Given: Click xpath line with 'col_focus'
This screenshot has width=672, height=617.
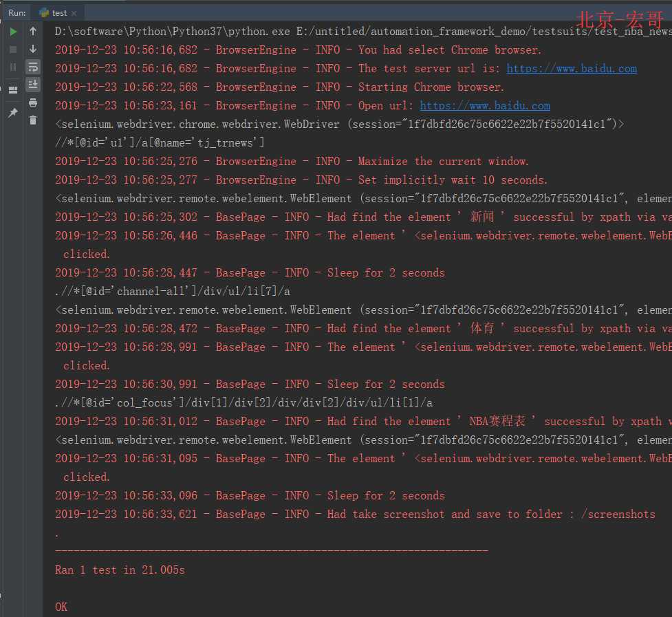Looking at the screenshot, I should (x=243, y=403).
